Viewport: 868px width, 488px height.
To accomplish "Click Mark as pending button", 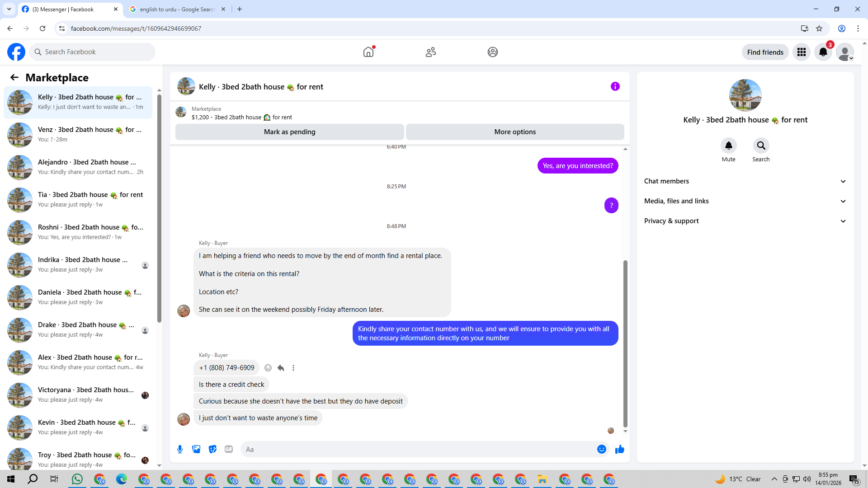I will coord(289,132).
